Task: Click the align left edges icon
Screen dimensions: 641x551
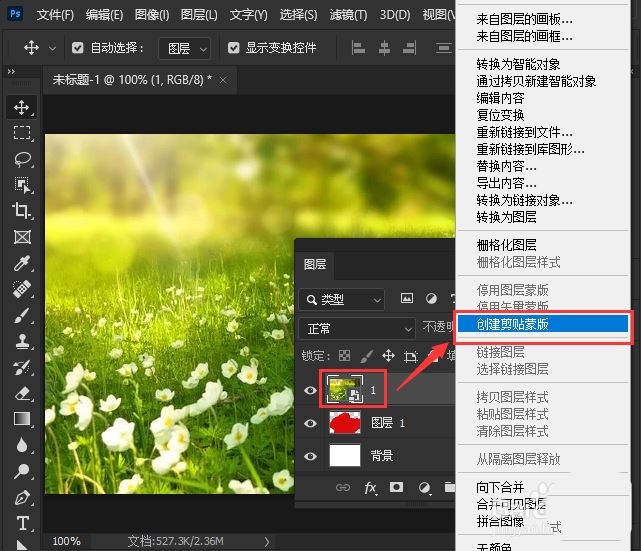Action: [x=359, y=48]
